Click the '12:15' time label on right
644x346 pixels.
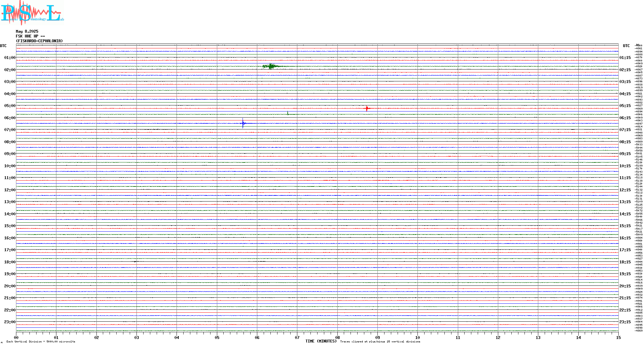coord(625,190)
